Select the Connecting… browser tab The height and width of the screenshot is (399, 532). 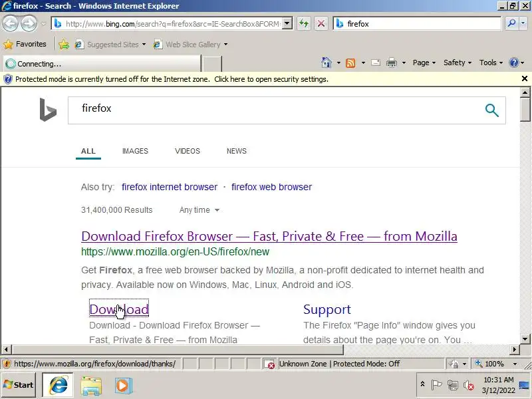(102, 63)
